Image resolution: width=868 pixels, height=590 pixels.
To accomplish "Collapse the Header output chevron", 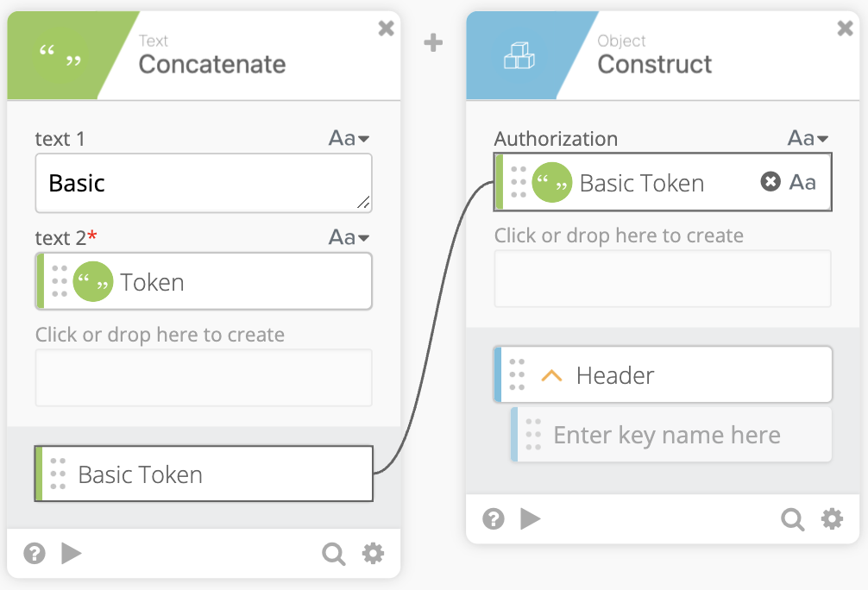I will point(551,376).
